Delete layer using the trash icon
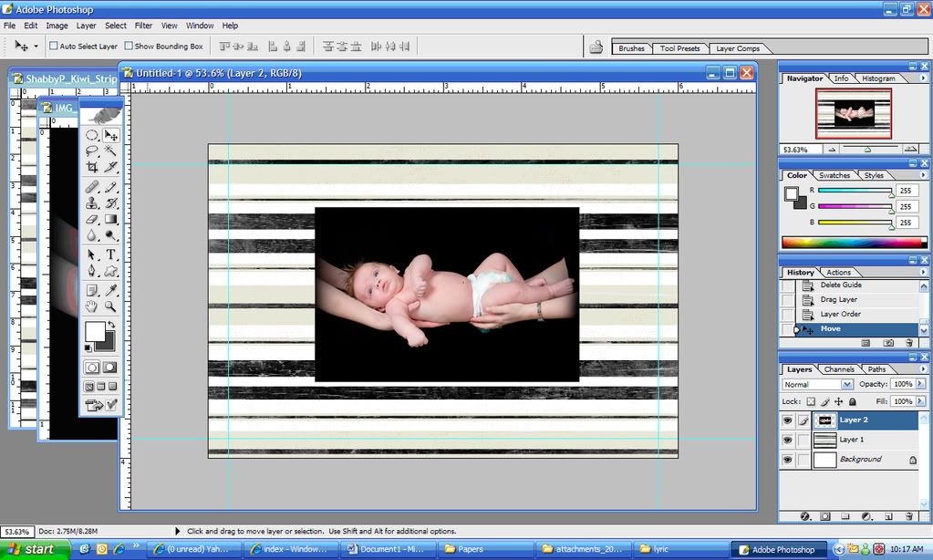 tap(908, 516)
